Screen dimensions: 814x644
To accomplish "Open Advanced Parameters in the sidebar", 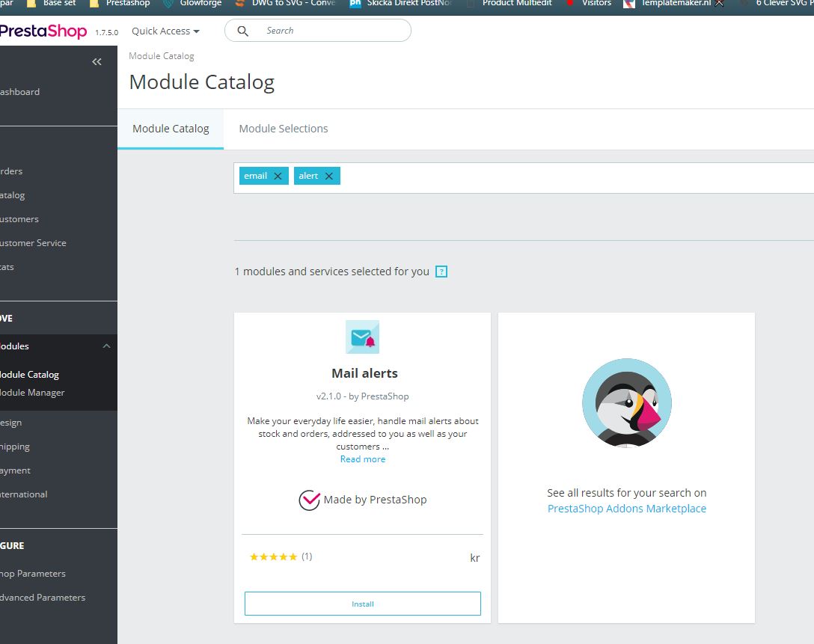I will pyautogui.click(x=43, y=598).
